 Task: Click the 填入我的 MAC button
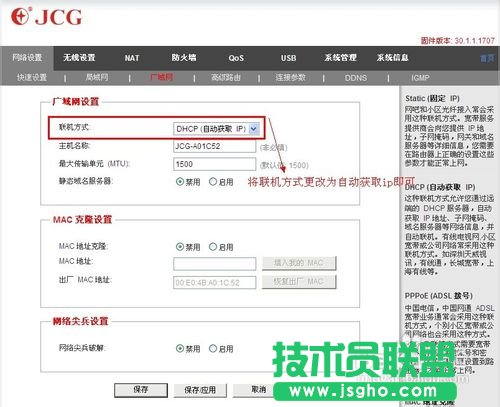coord(299,263)
